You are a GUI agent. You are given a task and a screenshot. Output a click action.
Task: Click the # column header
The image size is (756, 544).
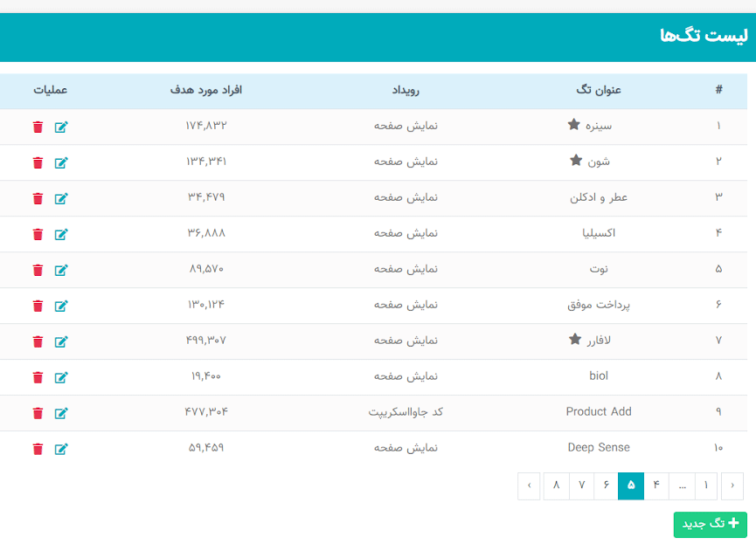719,90
